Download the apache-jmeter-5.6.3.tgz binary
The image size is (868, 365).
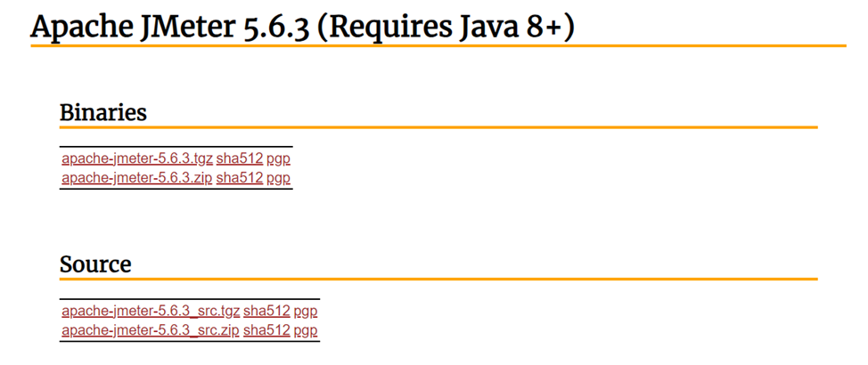(x=137, y=158)
